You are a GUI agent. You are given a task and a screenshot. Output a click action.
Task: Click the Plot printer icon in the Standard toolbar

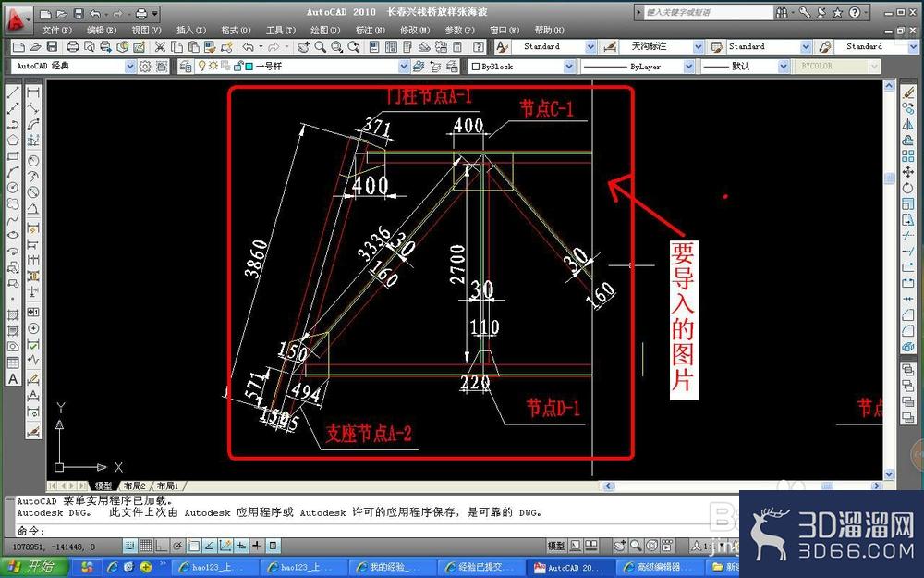(72, 47)
